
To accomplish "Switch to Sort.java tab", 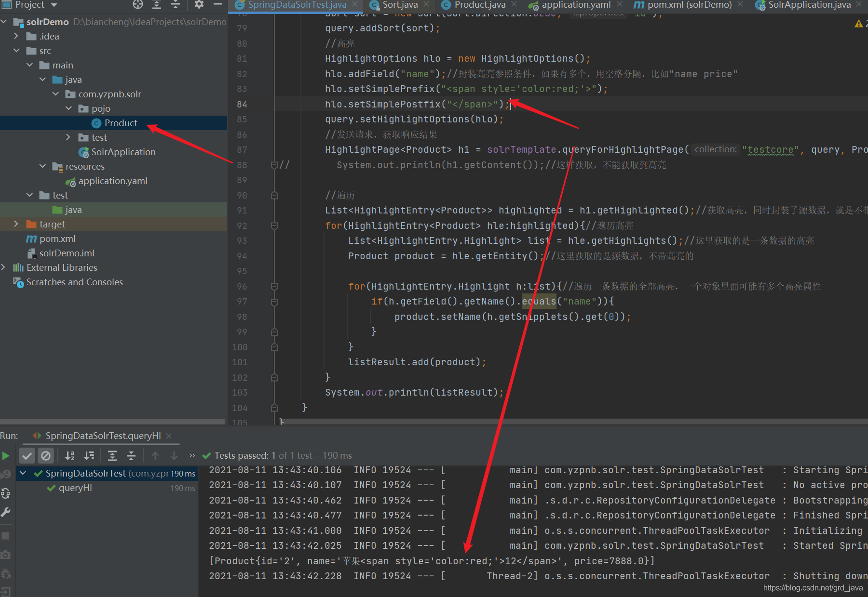I will (x=400, y=5).
